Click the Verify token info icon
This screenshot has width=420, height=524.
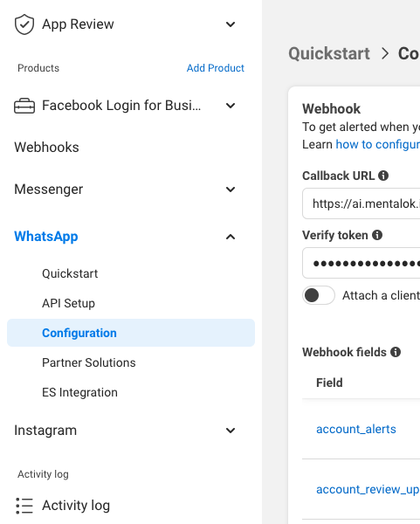pyautogui.click(x=377, y=235)
